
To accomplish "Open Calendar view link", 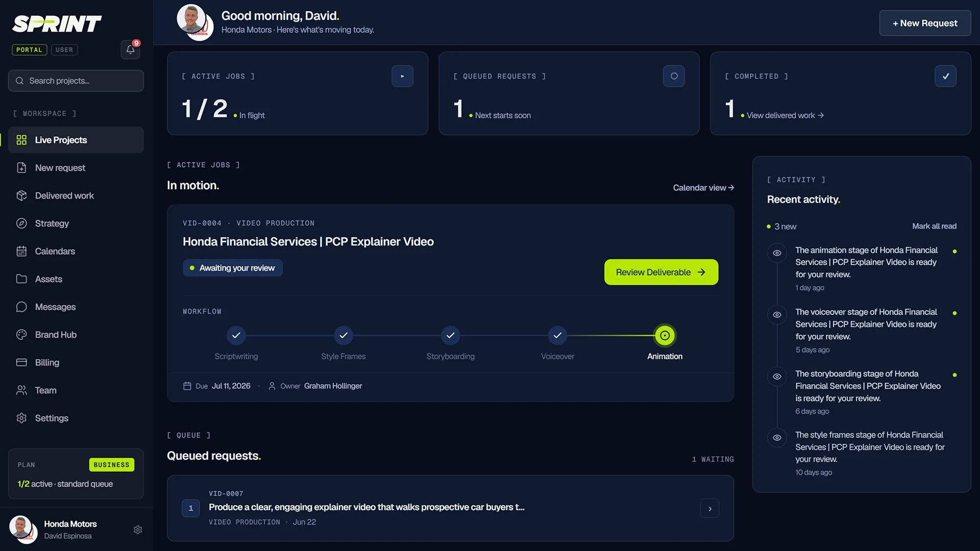I will click(x=703, y=188).
